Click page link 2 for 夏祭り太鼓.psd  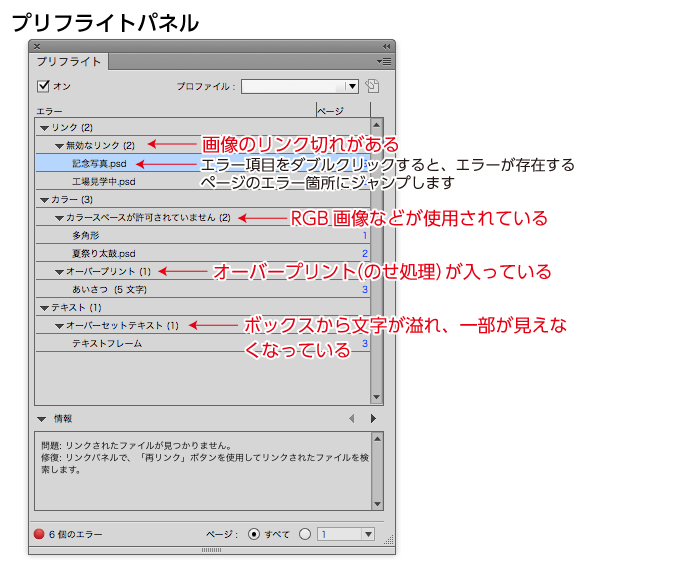tap(365, 254)
